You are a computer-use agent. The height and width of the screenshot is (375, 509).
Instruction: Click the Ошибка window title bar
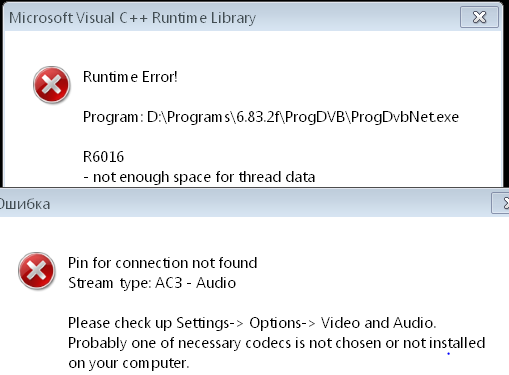[x=245, y=203]
